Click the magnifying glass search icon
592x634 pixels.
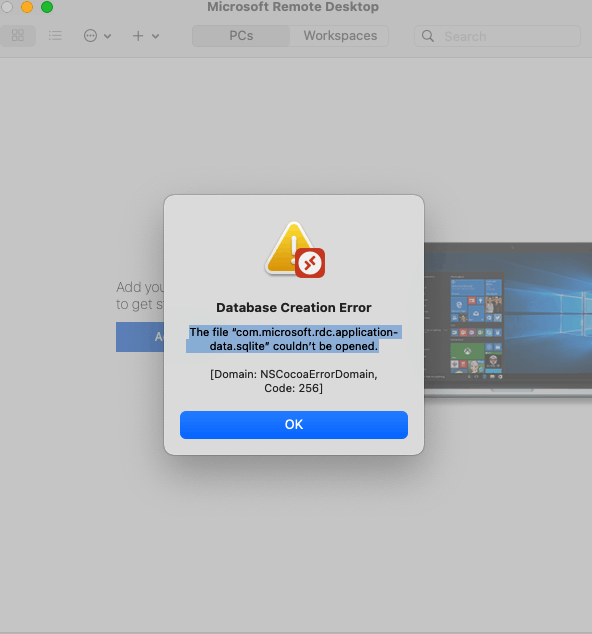[428, 36]
